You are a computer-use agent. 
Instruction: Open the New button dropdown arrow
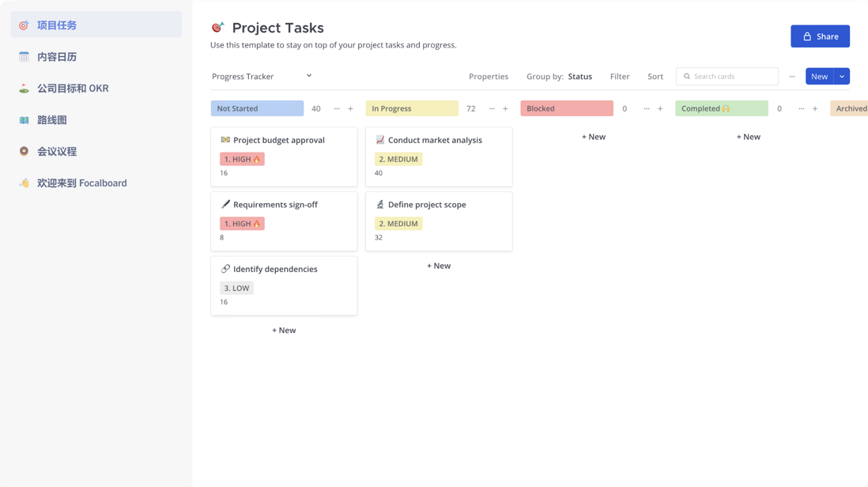tap(842, 77)
